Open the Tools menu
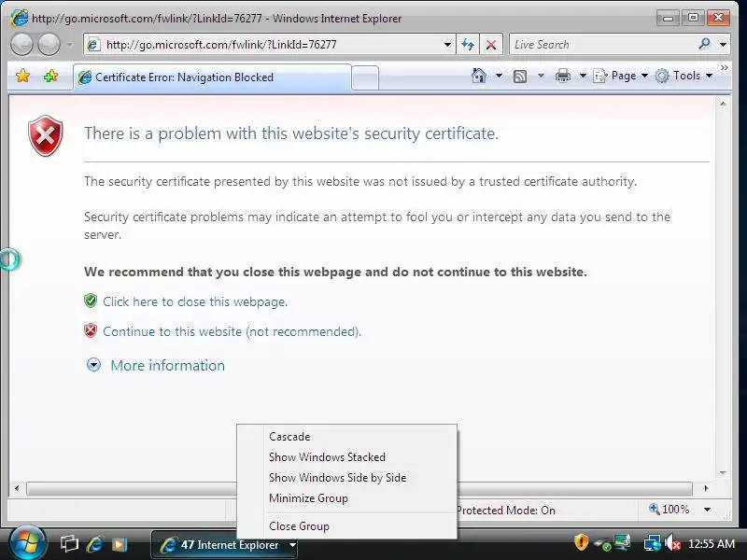 tap(684, 76)
